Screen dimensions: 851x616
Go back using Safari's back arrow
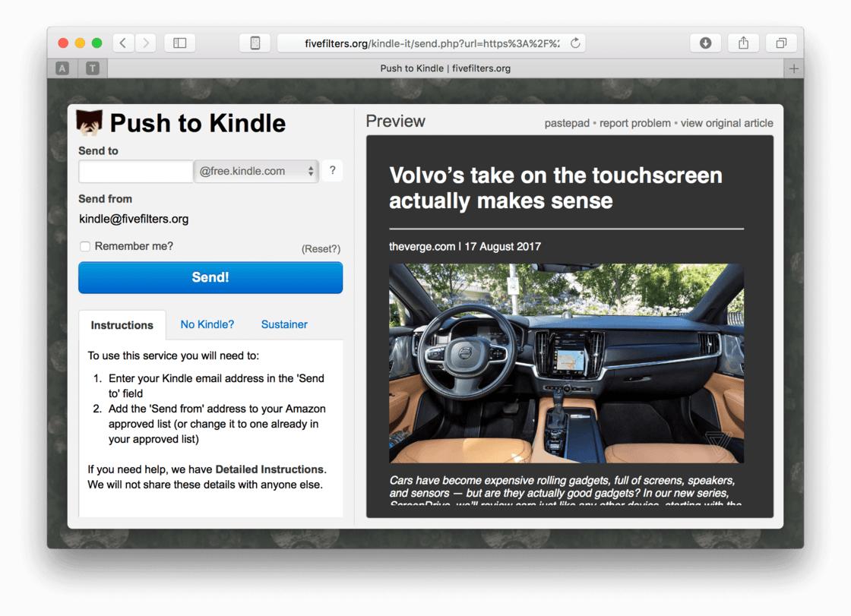click(x=123, y=43)
